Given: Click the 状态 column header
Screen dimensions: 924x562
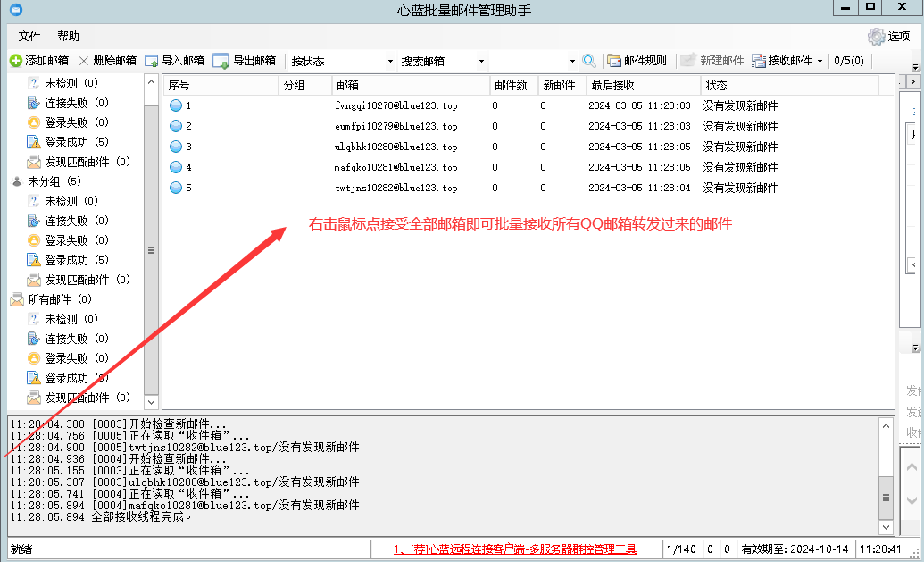Looking at the screenshot, I should pos(790,86).
